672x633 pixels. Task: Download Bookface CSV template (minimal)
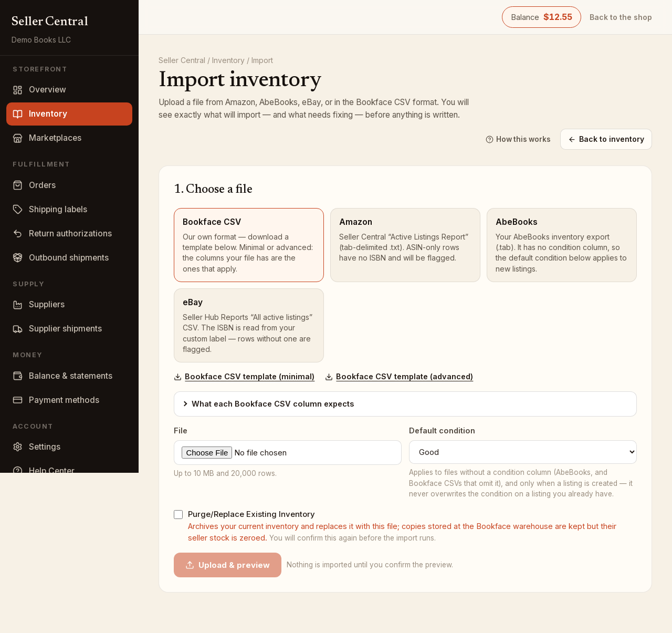[x=249, y=377]
